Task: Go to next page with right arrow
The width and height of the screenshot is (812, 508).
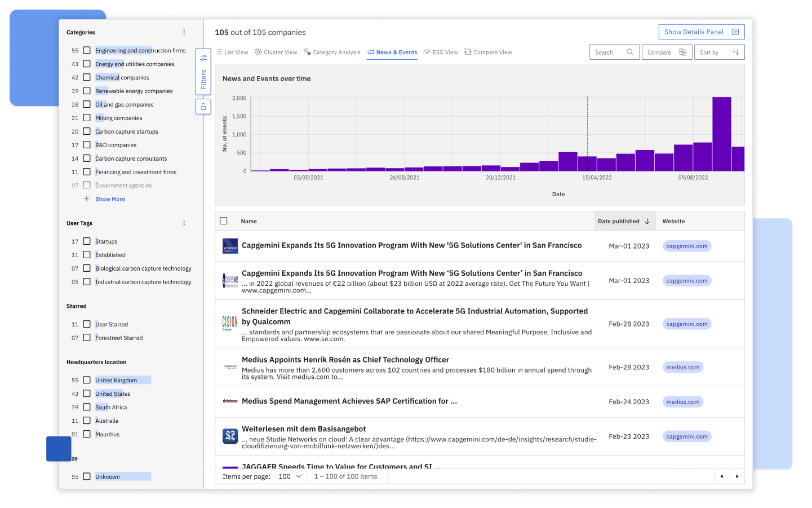Action: click(737, 476)
